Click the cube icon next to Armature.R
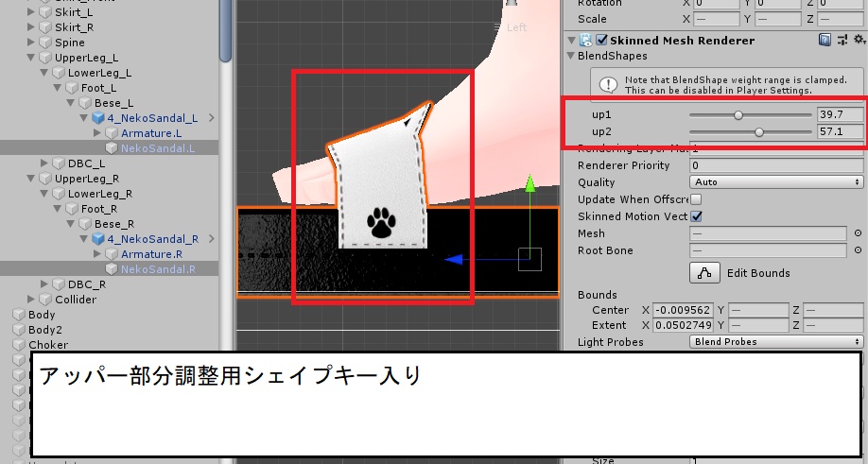 point(112,254)
